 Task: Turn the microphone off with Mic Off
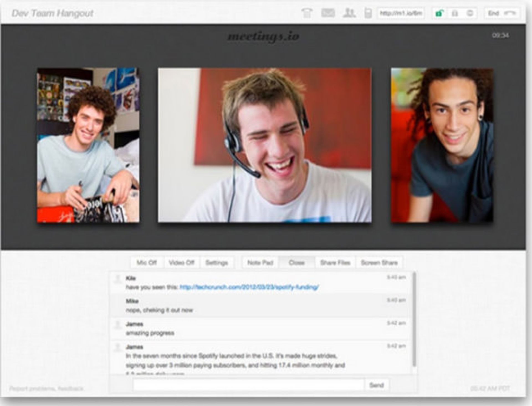tap(147, 262)
